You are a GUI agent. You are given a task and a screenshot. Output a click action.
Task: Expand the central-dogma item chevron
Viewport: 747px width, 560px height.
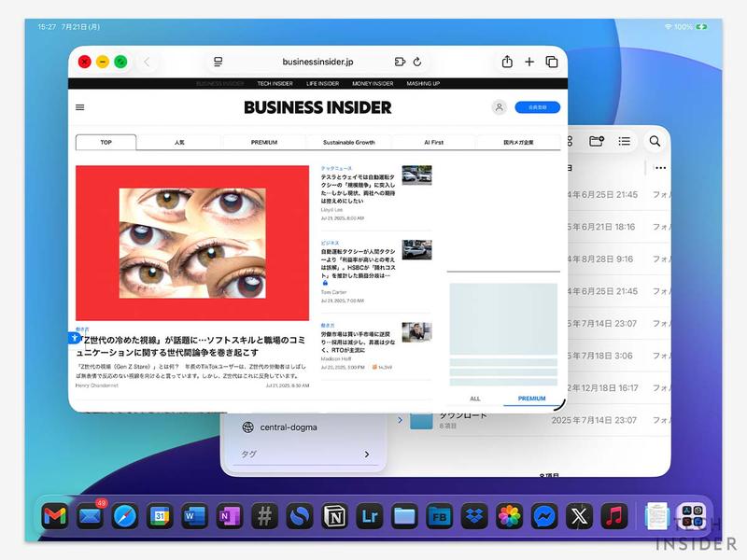tap(399, 419)
